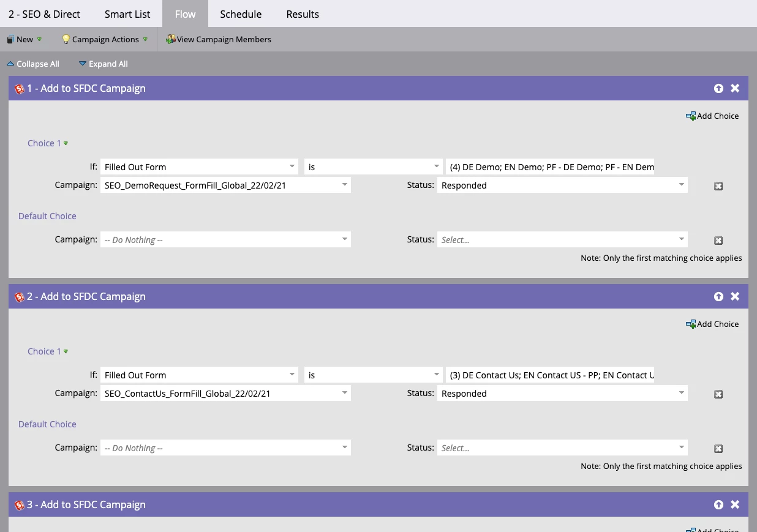
Task: Collapse All flow steps
Action: (33, 64)
